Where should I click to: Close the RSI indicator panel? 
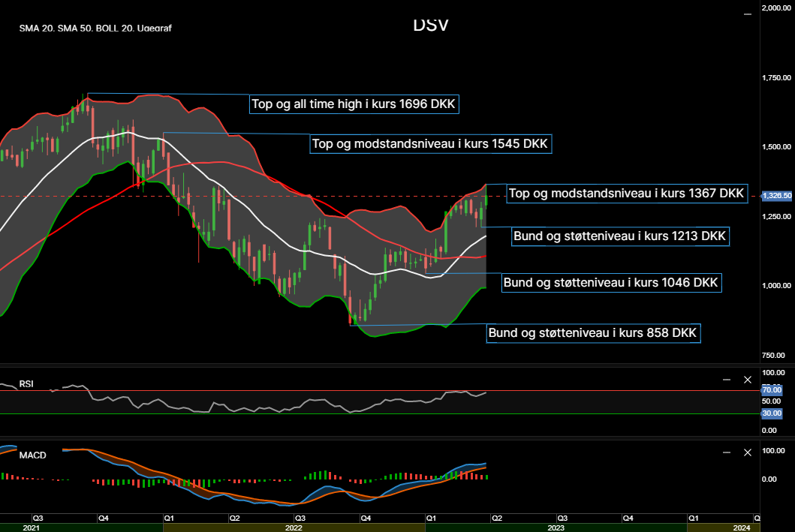(x=748, y=380)
